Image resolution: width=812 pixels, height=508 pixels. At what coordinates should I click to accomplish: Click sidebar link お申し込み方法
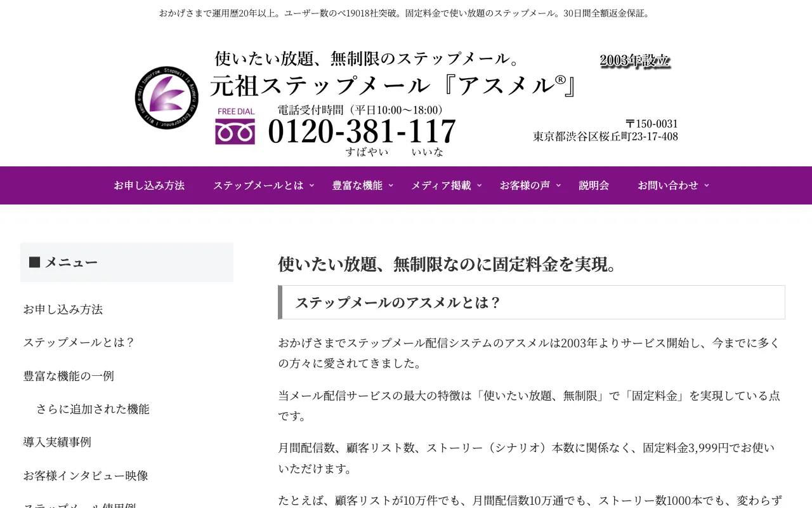tap(63, 309)
